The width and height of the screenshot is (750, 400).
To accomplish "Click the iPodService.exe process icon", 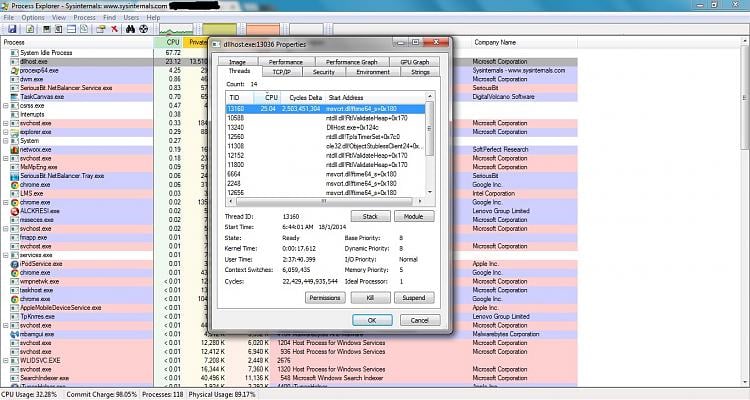I will tap(15, 264).
